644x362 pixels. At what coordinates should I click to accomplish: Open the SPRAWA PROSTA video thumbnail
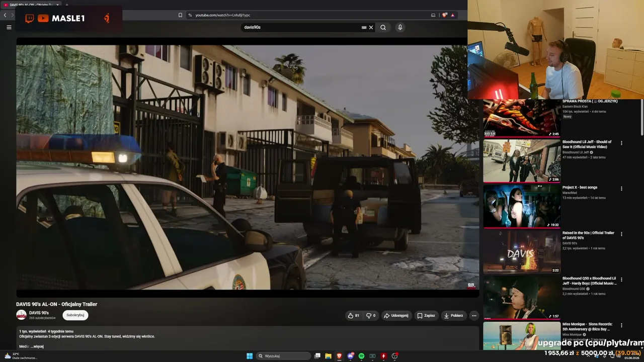pos(522,118)
